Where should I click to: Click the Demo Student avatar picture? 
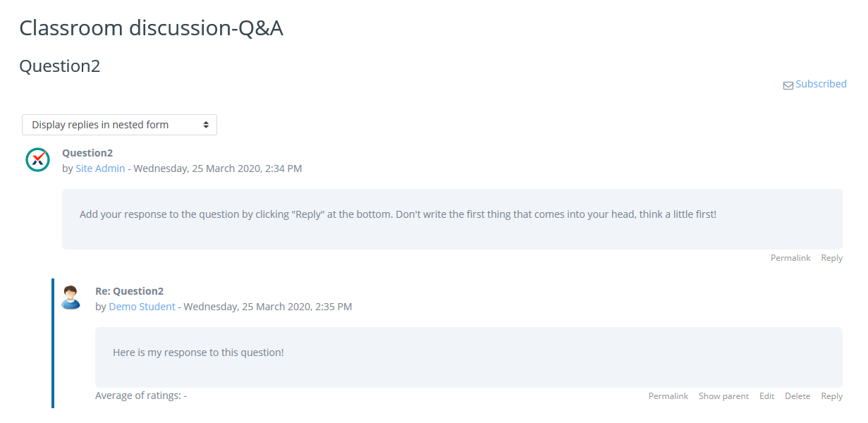click(x=71, y=298)
